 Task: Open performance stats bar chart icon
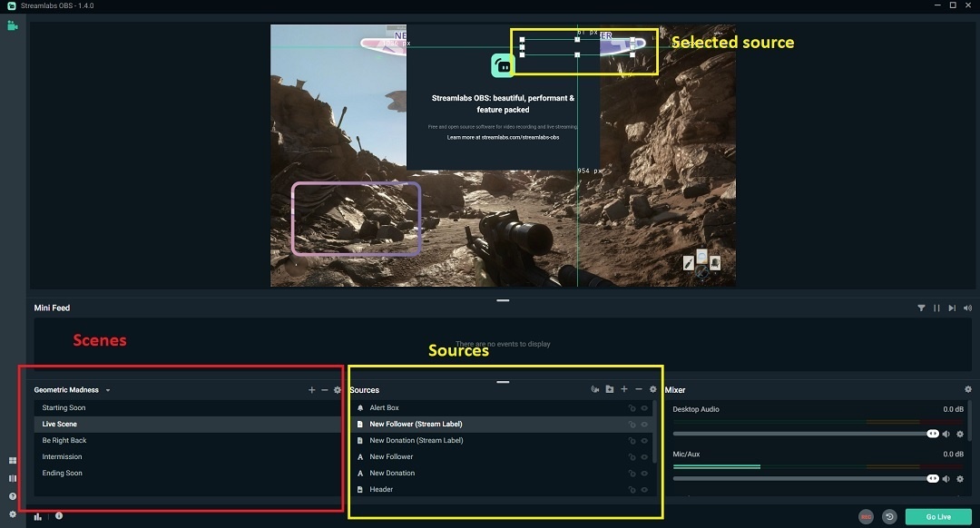[38, 516]
